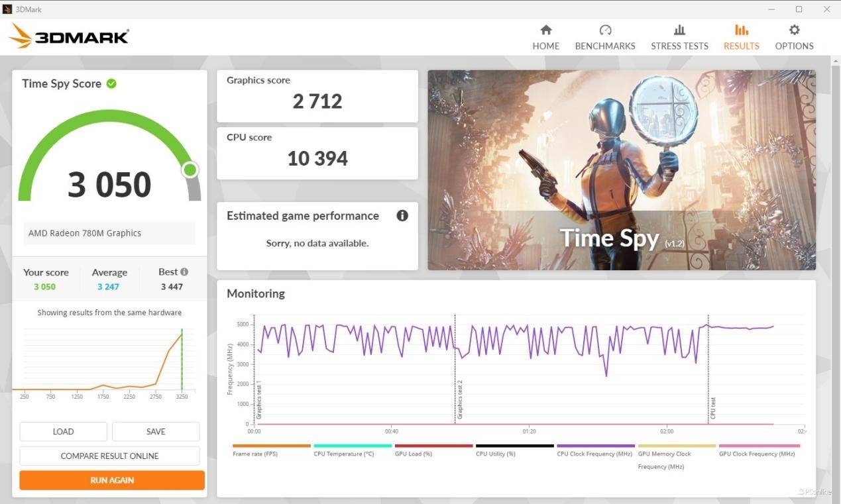Switch to the STRESS TESTS tab label
The width and height of the screenshot is (841, 504).
(x=679, y=46)
